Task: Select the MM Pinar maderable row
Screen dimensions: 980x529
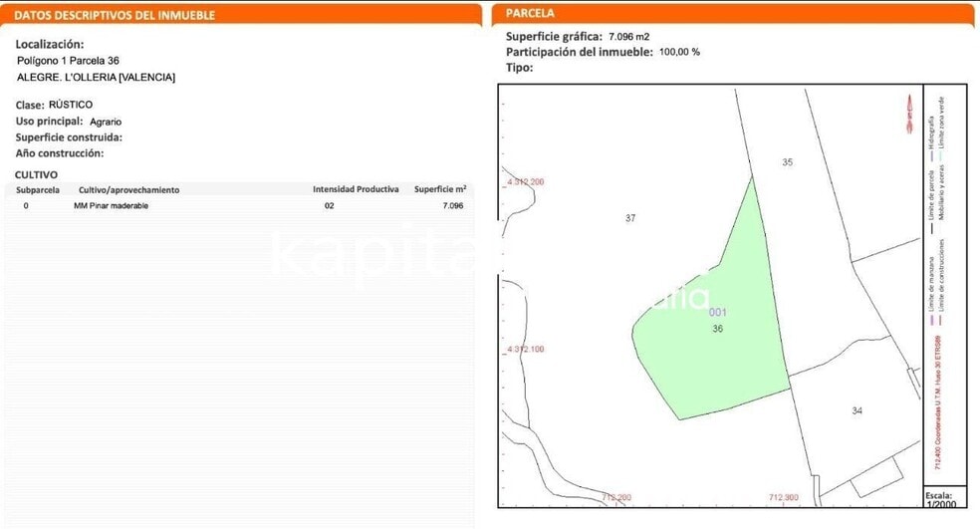Action: tap(112, 206)
